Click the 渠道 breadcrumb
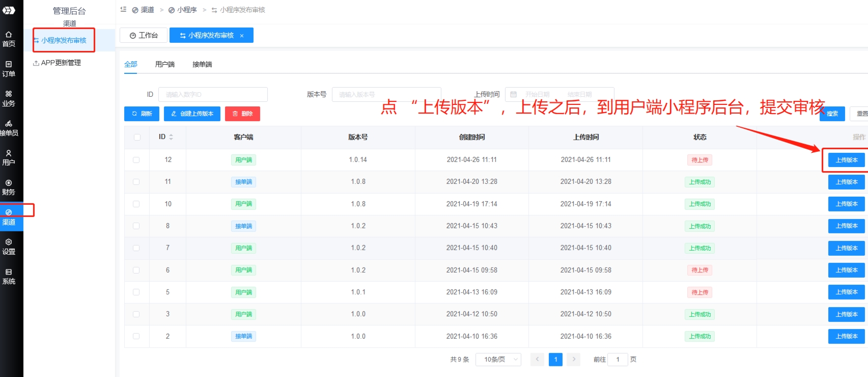868x377 pixels. pyautogui.click(x=143, y=10)
